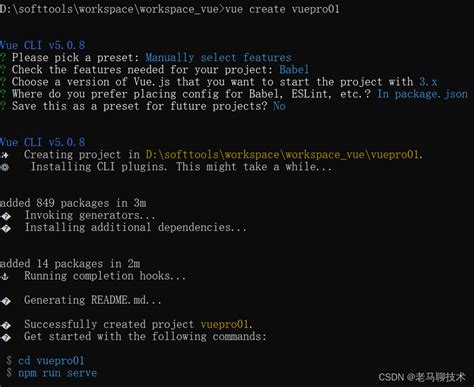Click the diamond icon beside Successfully created project
Screen dimensions: 474x387
tap(6, 326)
